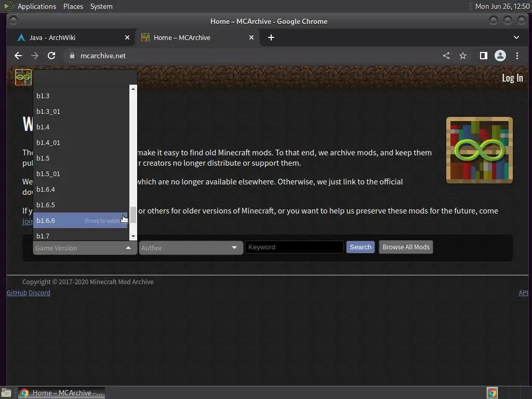Close the Home – MCArchive tab
The image size is (532, 399).
click(x=251, y=37)
